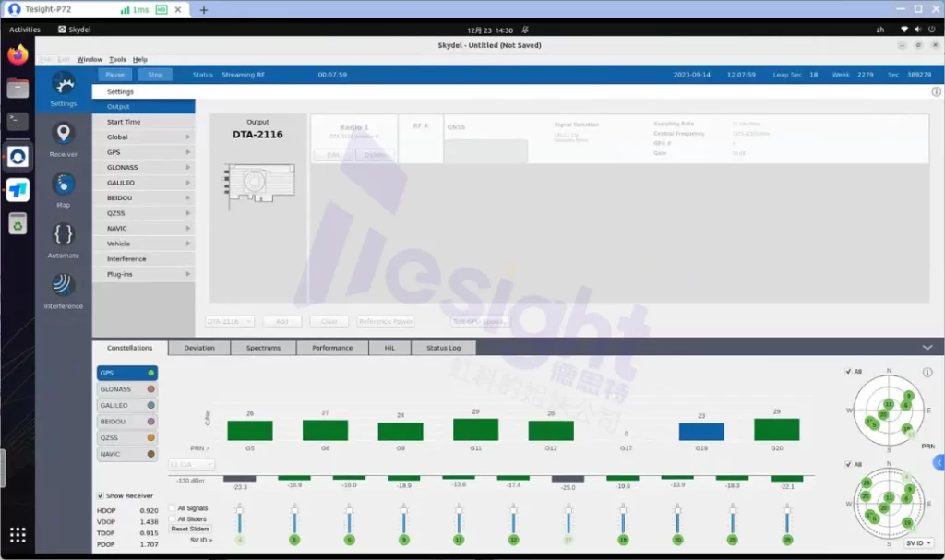Select the Automate sidebar icon
945x560 pixels.
coord(63,234)
